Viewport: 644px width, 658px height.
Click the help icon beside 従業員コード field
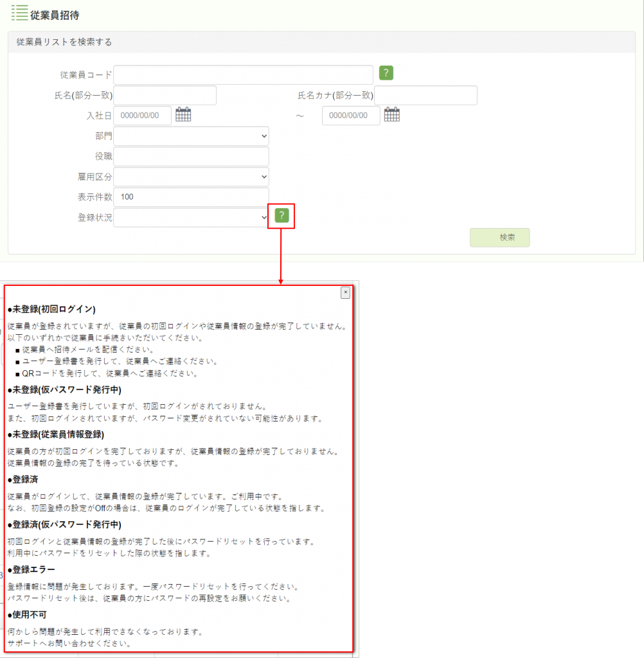(x=386, y=73)
